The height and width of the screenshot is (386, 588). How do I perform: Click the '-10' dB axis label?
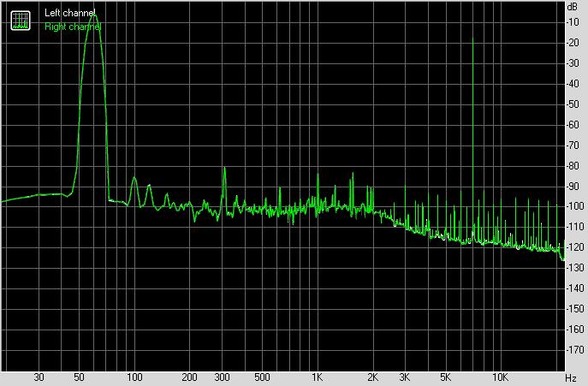(x=573, y=22)
